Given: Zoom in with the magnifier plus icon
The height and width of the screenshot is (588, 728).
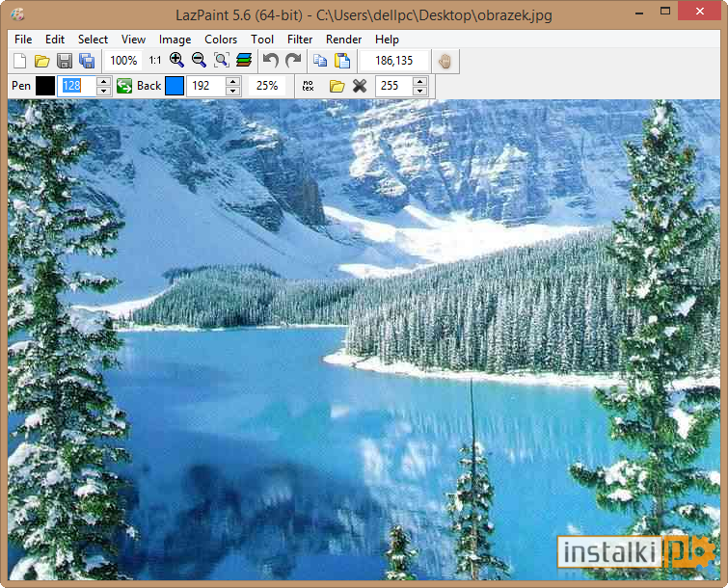Looking at the screenshot, I should (x=176, y=60).
